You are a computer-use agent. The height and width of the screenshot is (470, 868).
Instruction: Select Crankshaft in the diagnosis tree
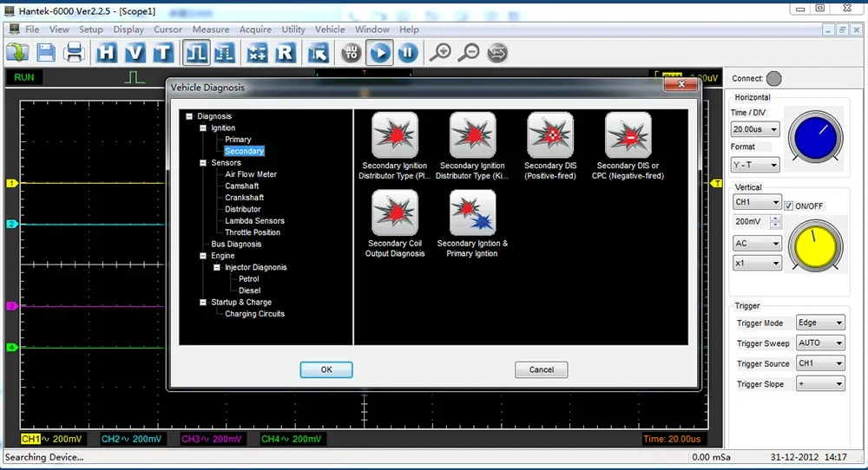coord(244,198)
